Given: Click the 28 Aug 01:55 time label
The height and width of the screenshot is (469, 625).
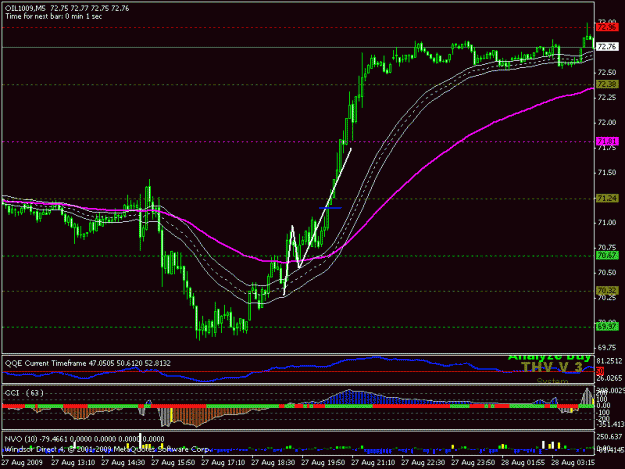Looking at the screenshot, I should click(x=523, y=463).
